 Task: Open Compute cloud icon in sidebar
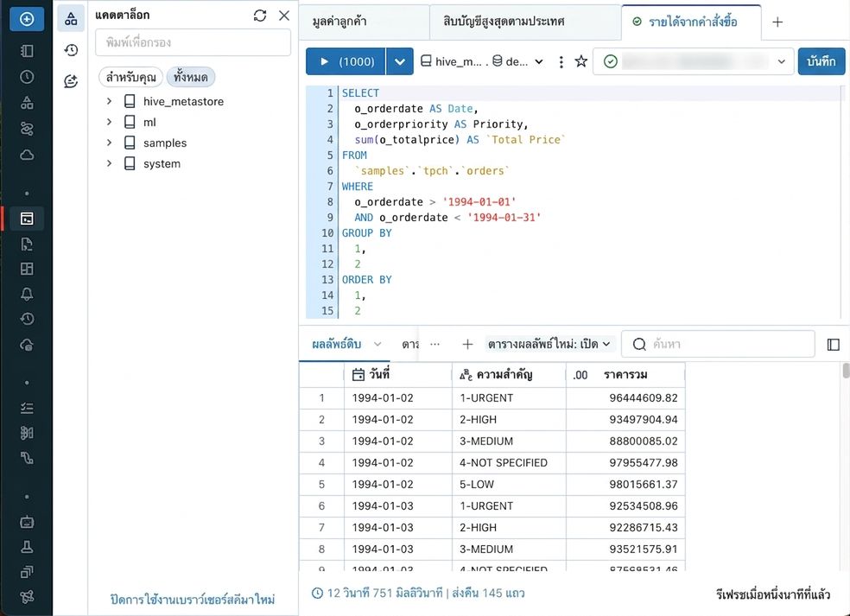click(x=27, y=156)
